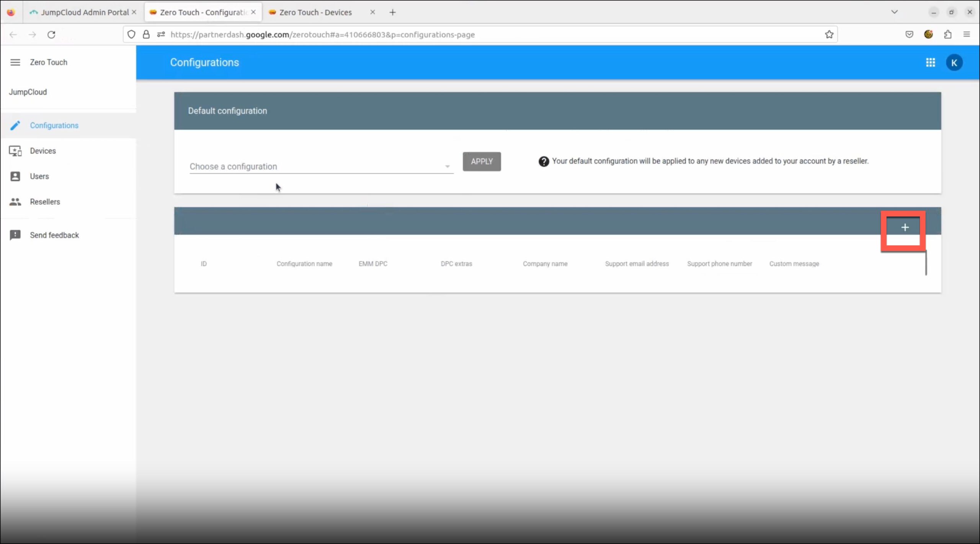980x544 pixels.
Task: Open the Firefox extensions puzzle icon
Action: coord(947,34)
